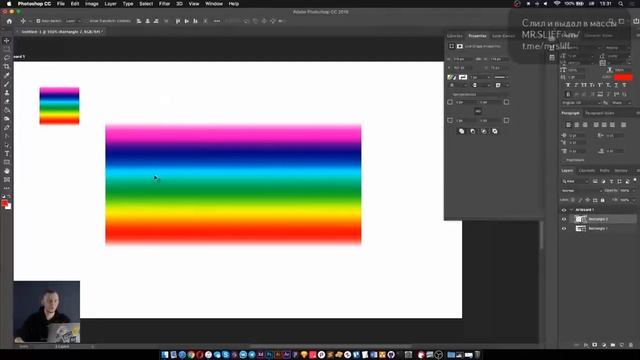Select the Clone Stamp tool
640x360 pixels.
7,93
